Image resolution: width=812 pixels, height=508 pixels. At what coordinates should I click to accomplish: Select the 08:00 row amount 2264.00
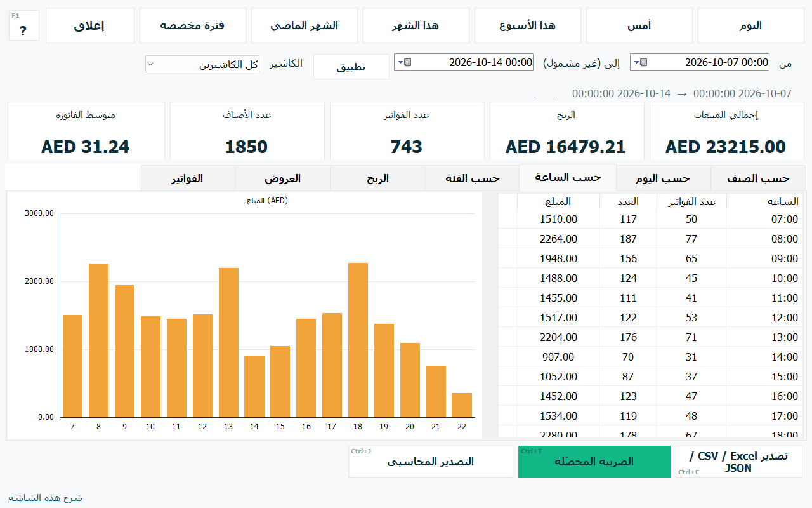point(558,239)
